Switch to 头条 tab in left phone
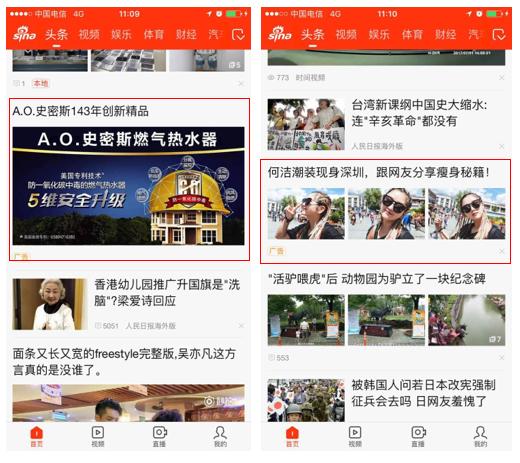This screenshot has width=520, height=463. tap(57, 34)
